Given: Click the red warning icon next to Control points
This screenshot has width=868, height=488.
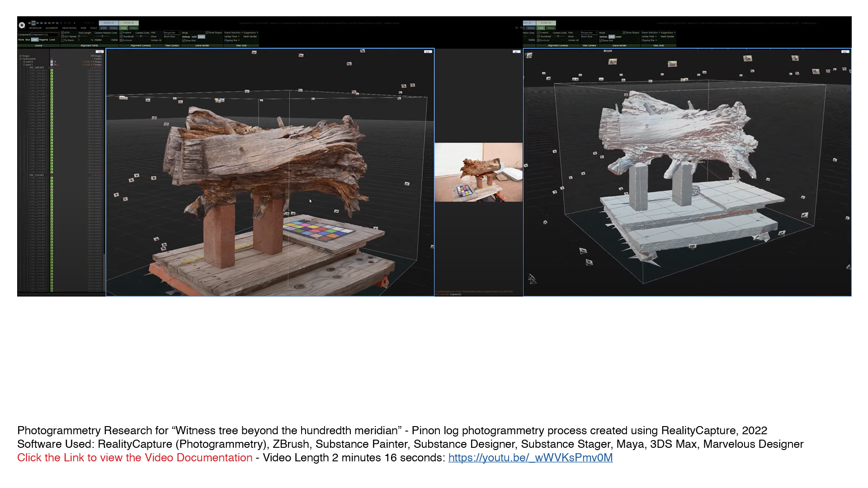Looking at the screenshot, I should [52, 59].
